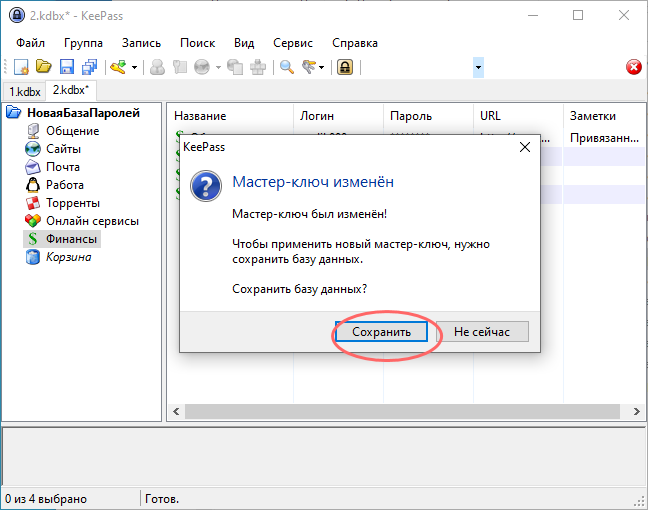Click the horizontal scrollbar left arrow

click(x=176, y=411)
